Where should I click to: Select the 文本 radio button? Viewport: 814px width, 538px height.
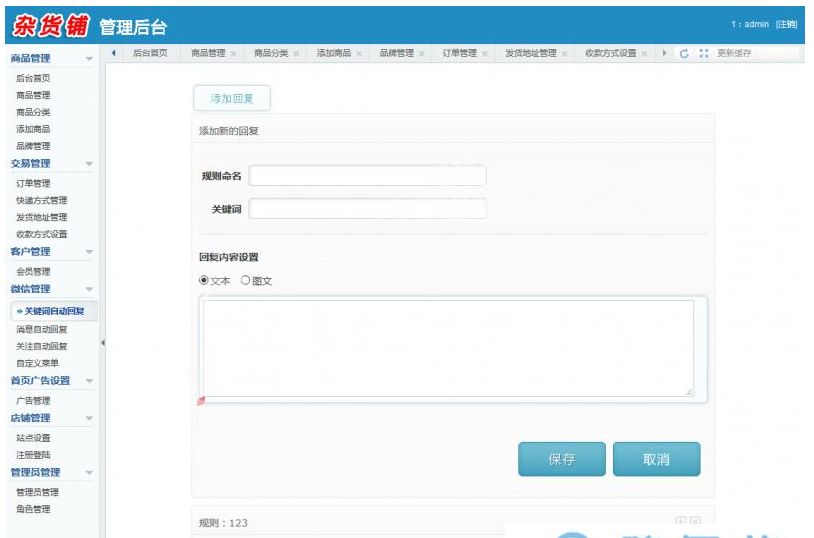tap(205, 281)
